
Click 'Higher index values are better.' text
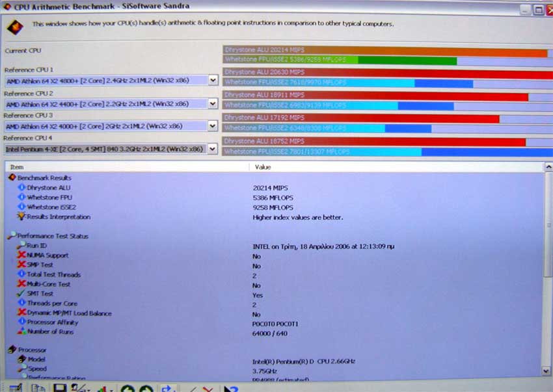click(298, 218)
